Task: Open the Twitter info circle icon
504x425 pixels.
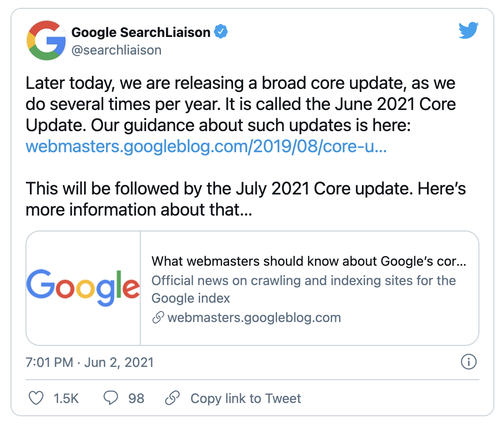Action: pos(468,363)
